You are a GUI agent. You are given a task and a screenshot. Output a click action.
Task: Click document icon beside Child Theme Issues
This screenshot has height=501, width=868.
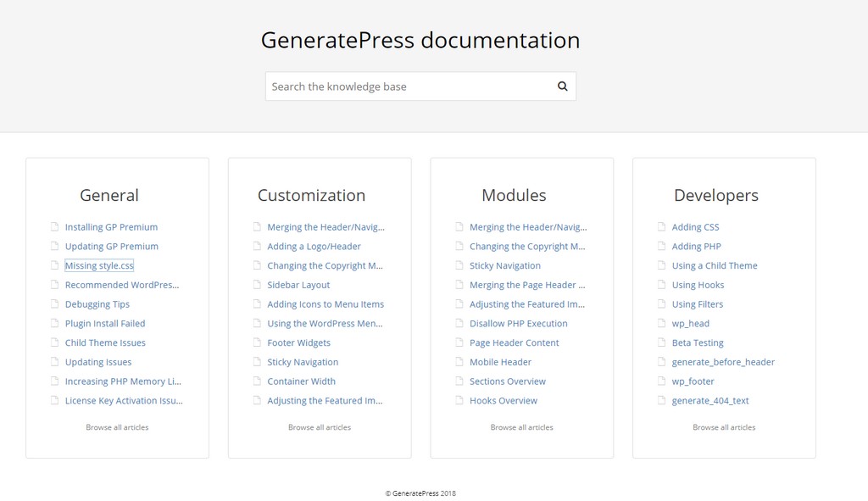[x=55, y=342]
